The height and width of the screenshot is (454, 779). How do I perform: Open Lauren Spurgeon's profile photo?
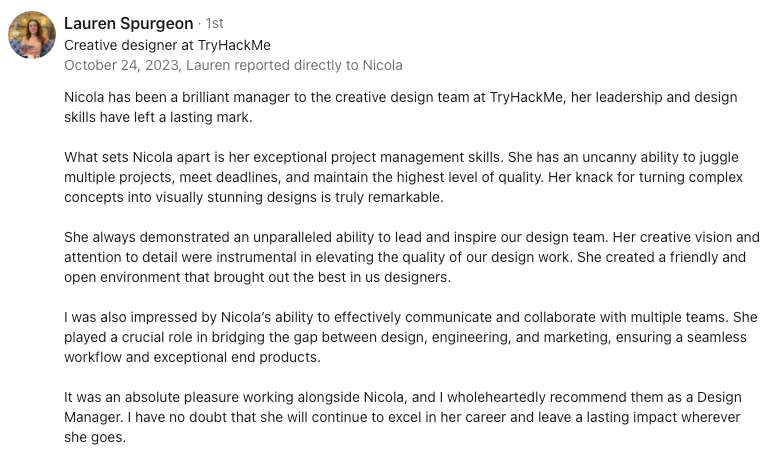click(x=32, y=35)
